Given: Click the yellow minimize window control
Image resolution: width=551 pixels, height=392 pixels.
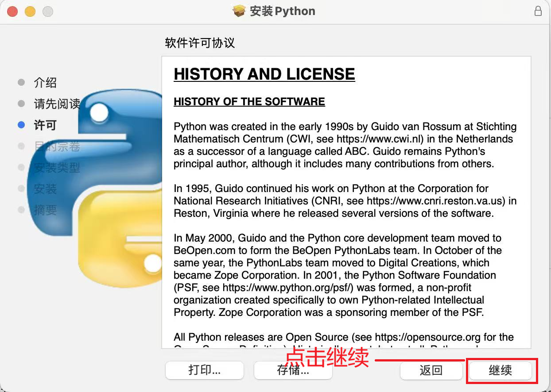Looking at the screenshot, I should click(x=30, y=11).
